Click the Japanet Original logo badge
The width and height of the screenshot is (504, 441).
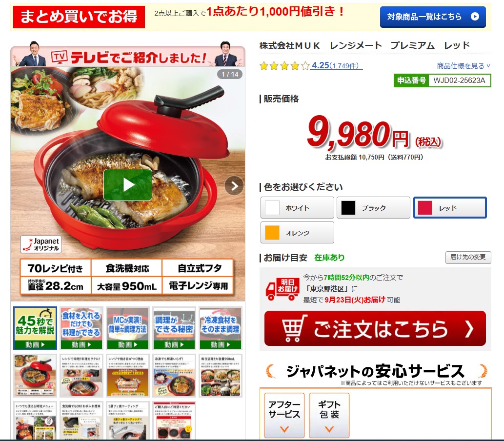click(x=41, y=244)
